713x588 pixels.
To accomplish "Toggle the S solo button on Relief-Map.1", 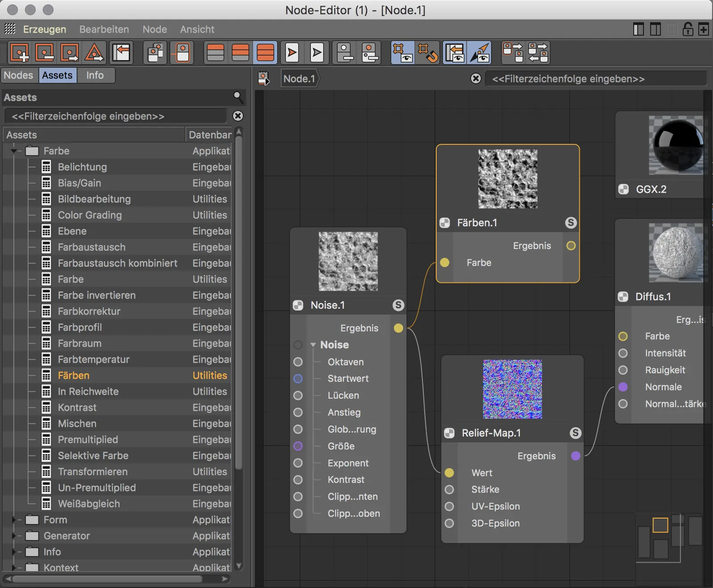I will click(576, 433).
